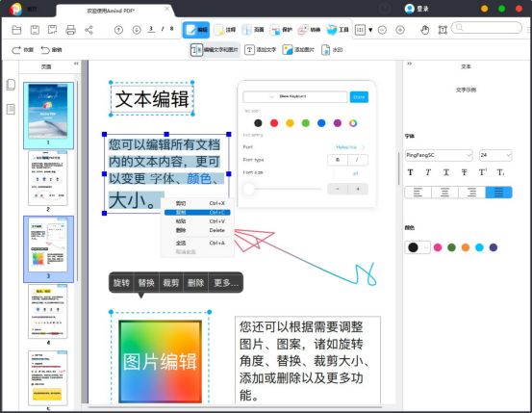This screenshot has width=532, height=413.
Task: Collapse the right text properties panel
Action: pyautogui.click(x=409, y=64)
